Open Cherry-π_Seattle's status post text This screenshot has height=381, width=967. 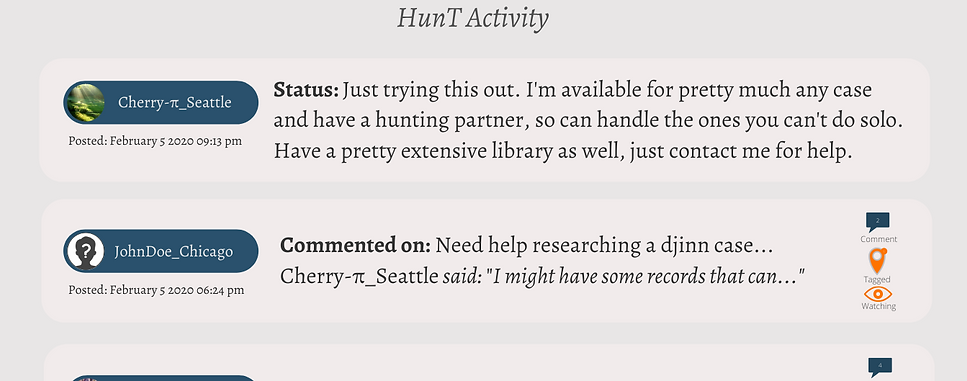[x=588, y=120]
